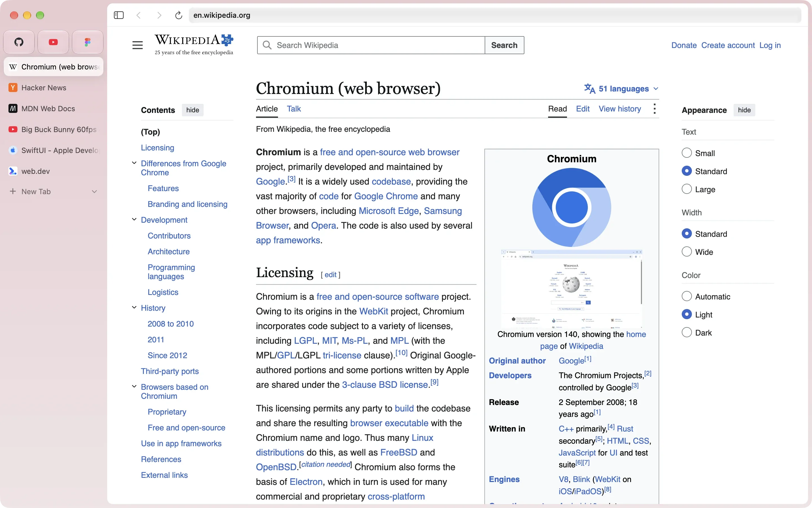Screen dimensions: 812x508
Task: Hide the Appearance panel
Action: point(744,110)
